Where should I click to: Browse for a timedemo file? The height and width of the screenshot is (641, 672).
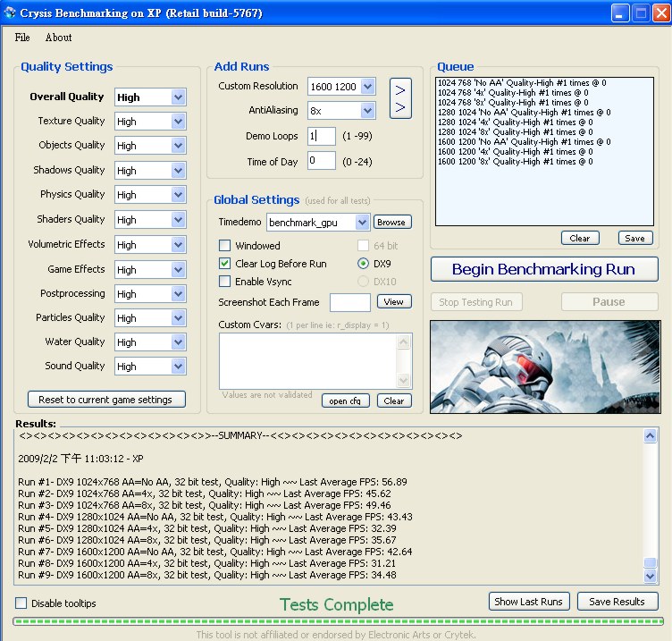[392, 222]
